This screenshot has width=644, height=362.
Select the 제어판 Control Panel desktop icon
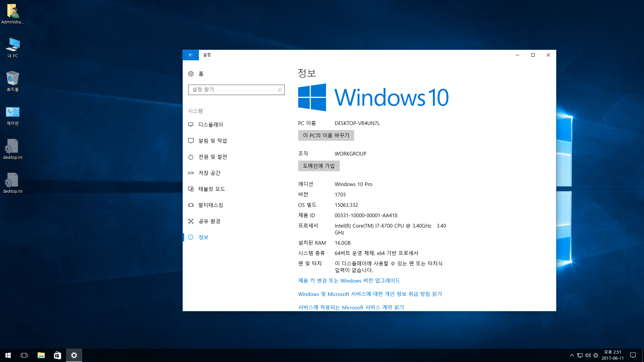pos(13,116)
